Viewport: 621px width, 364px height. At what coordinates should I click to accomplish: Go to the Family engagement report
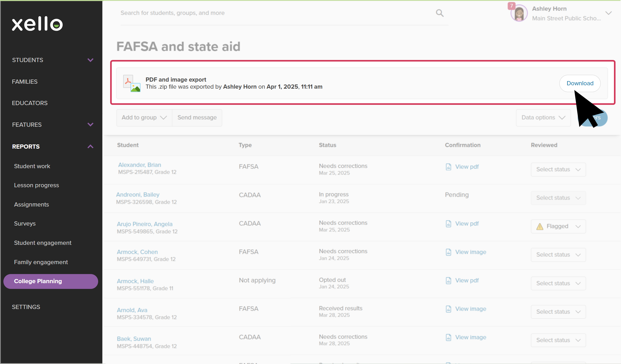(x=41, y=262)
